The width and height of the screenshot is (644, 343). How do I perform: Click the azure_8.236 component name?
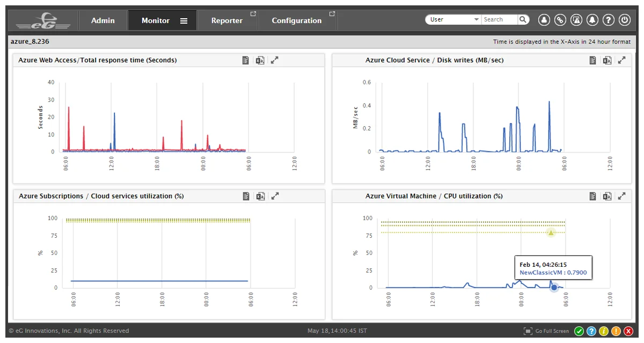point(30,41)
